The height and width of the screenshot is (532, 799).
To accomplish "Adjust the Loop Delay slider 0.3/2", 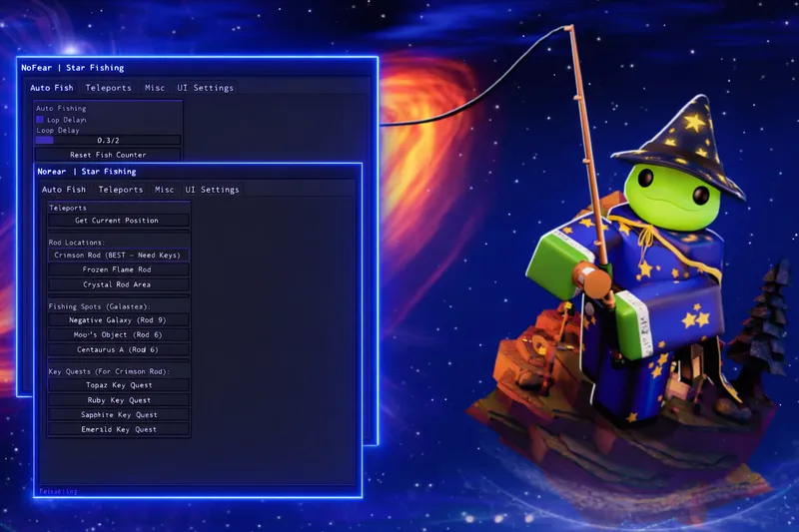I will pyautogui.click(x=108, y=140).
